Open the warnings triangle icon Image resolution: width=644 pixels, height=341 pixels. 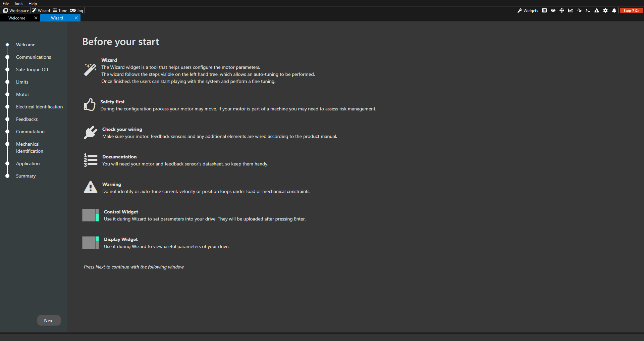click(x=596, y=10)
